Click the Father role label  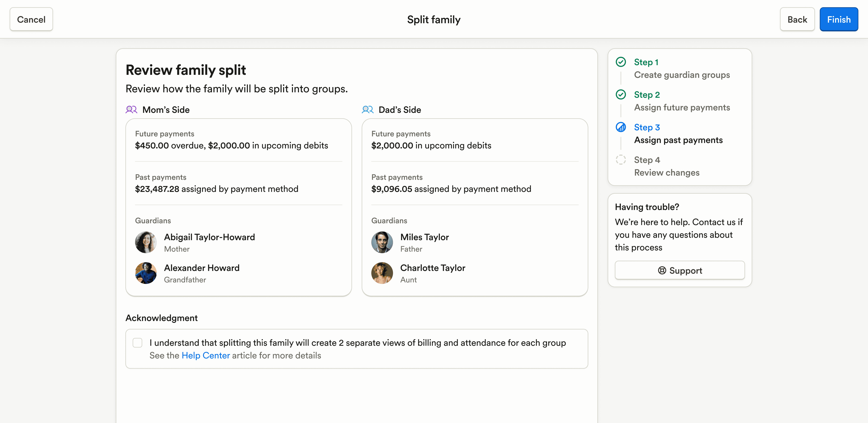tap(411, 249)
